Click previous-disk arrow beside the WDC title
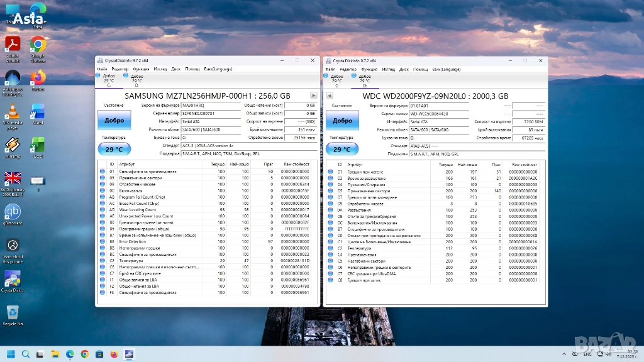 329,96
